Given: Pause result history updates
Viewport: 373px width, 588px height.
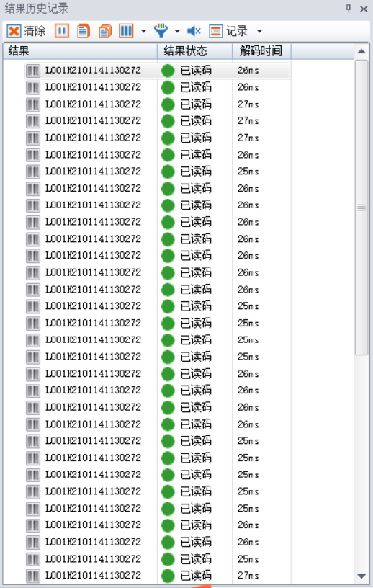Looking at the screenshot, I should (62, 31).
